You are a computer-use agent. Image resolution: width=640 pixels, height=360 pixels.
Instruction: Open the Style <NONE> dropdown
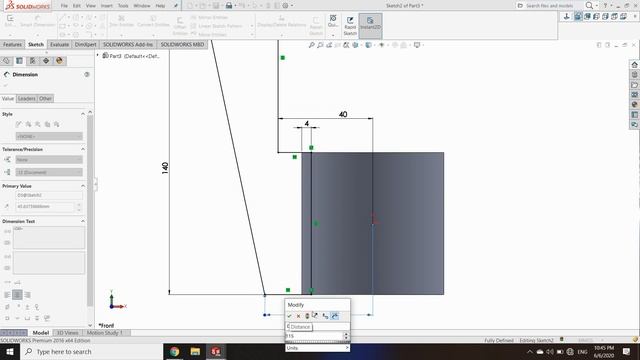point(49,136)
